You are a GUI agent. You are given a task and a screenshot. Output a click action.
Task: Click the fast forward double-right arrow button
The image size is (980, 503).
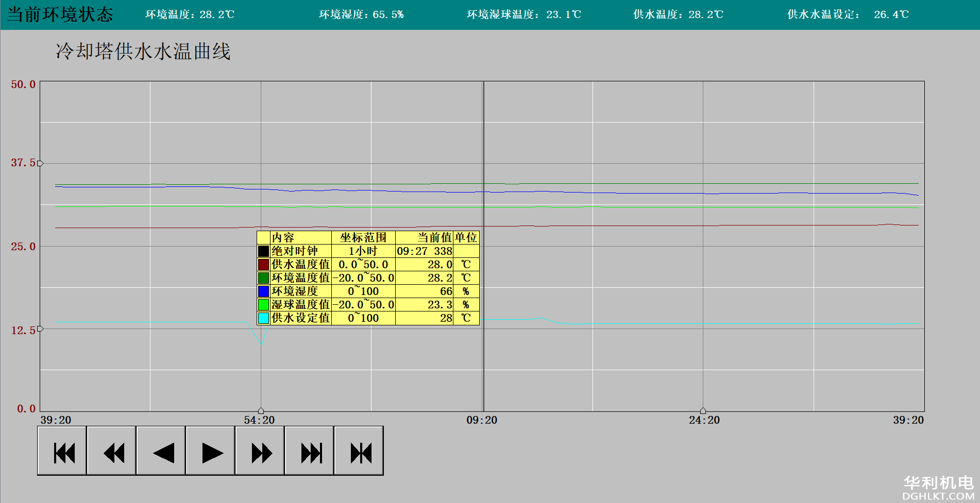260,451
